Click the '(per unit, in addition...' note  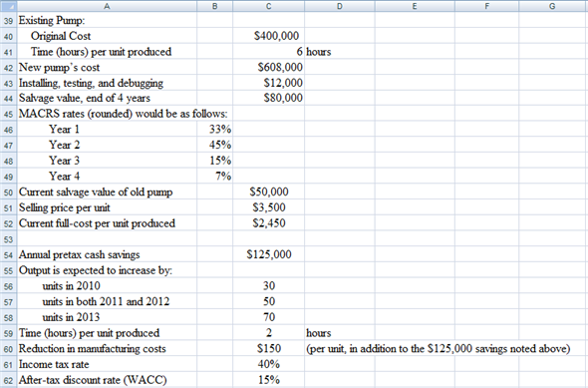tap(438, 349)
